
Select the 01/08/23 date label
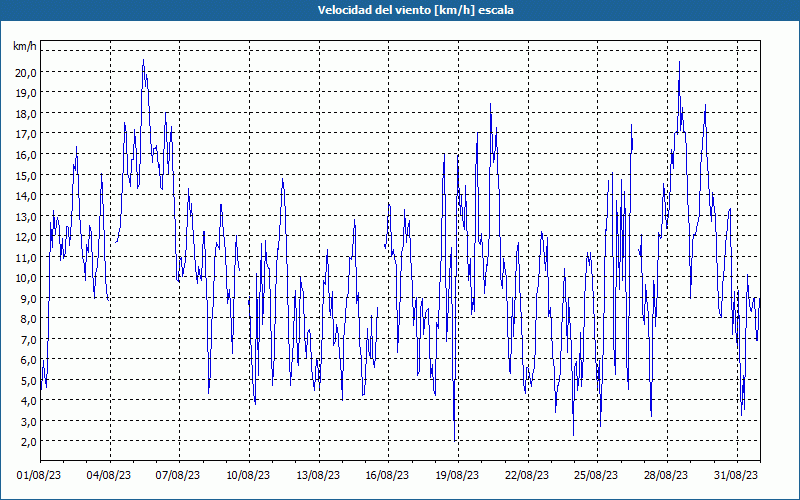(x=39, y=475)
